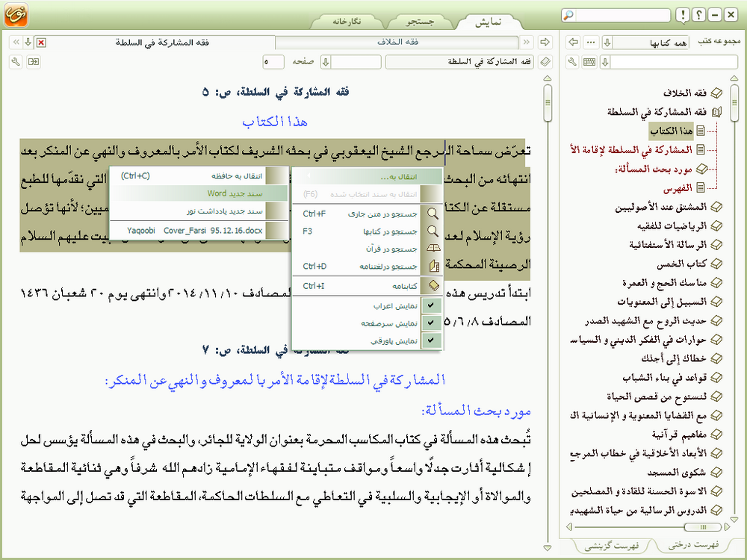This screenshot has height=560, width=747.
Task: Open the dropdown arrow of the book list search field
Action: tap(605, 62)
